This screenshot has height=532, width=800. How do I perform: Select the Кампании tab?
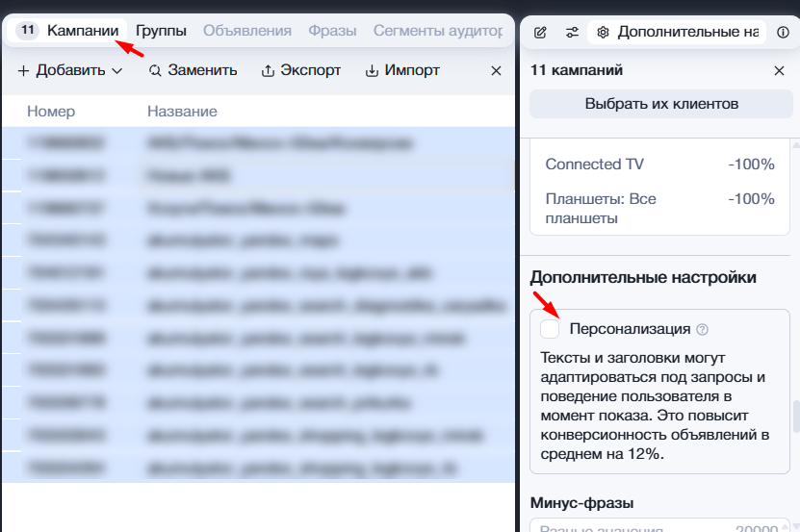[67, 31]
